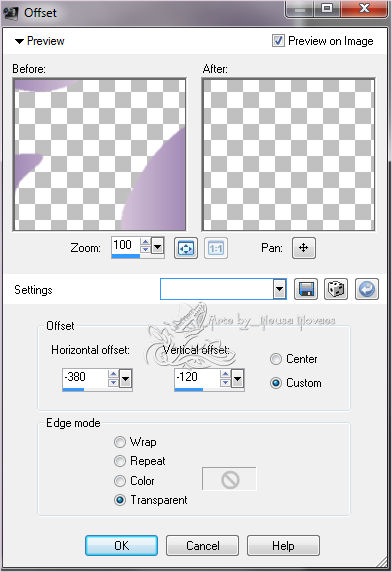Open the Settings presets dropdown
392x572 pixels.
(x=280, y=289)
